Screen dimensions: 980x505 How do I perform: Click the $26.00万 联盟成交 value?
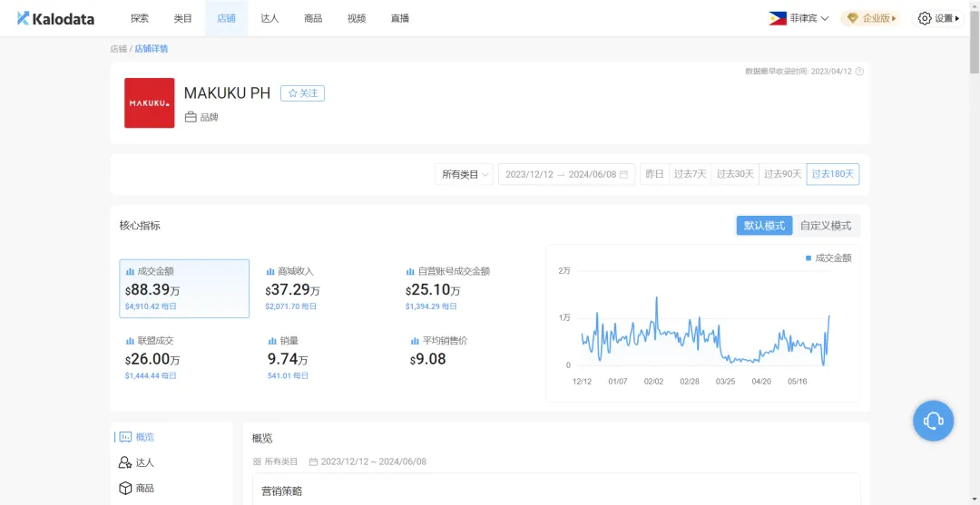[152, 360]
